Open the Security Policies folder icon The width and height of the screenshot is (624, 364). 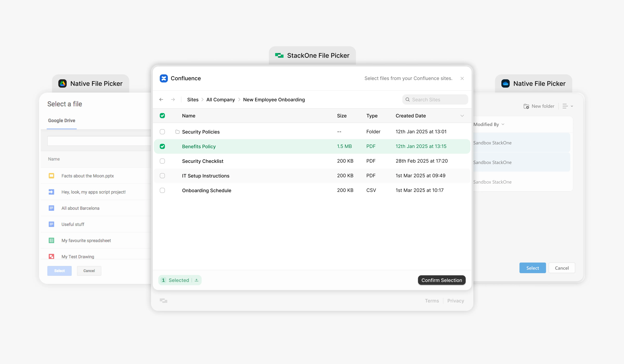[x=178, y=132]
